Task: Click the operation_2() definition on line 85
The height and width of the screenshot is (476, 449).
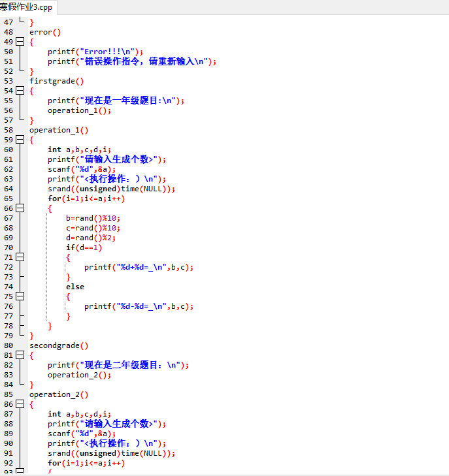Action: (59, 394)
